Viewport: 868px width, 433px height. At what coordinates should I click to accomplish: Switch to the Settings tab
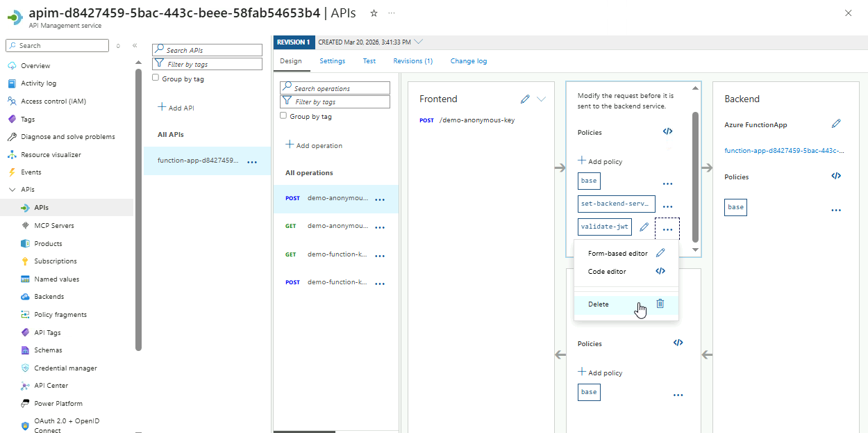332,61
